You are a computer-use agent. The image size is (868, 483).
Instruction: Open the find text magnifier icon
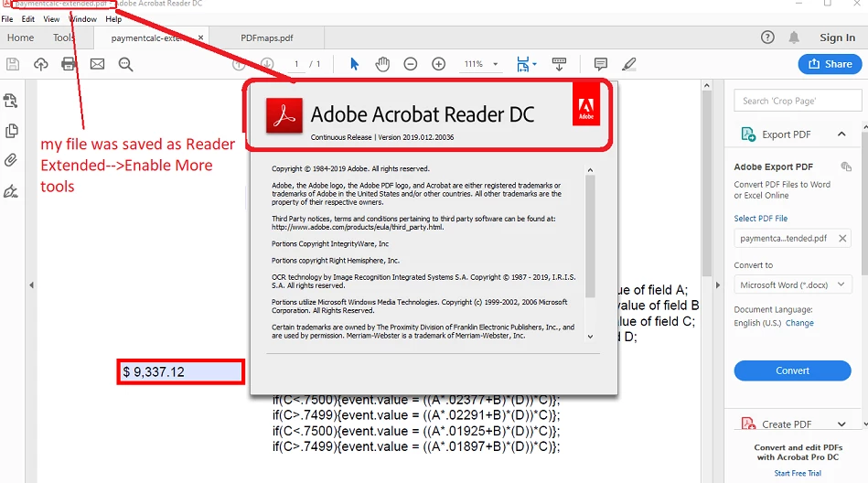(125, 64)
